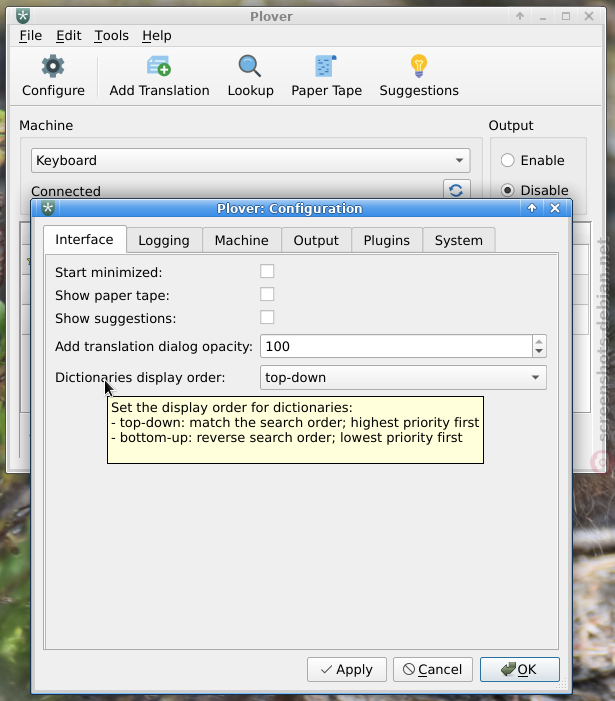
Task: Close the Plover Configuration dialog
Action: 555,208
